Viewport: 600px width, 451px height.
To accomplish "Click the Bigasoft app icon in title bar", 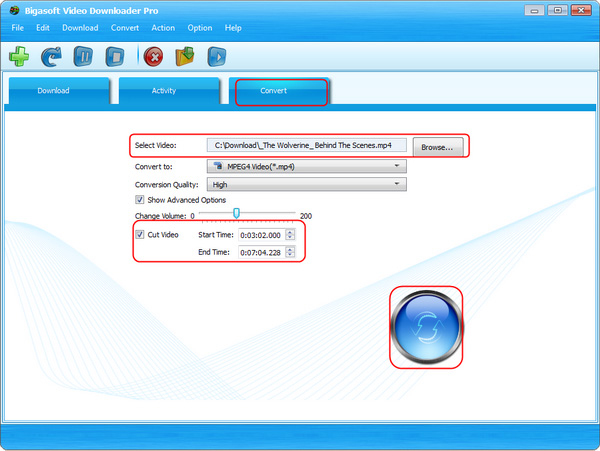I will click(x=14, y=10).
